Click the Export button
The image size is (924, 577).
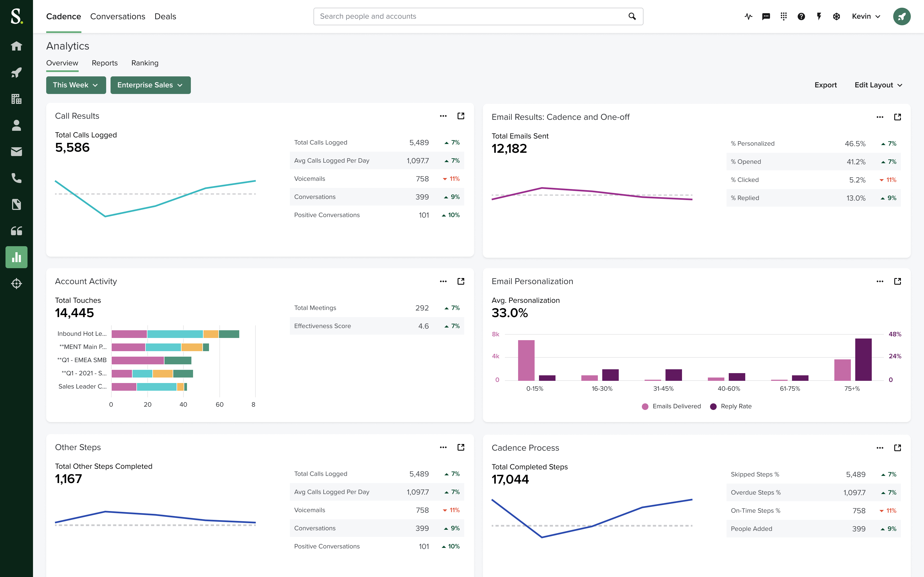pyautogui.click(x=826, y=85)
